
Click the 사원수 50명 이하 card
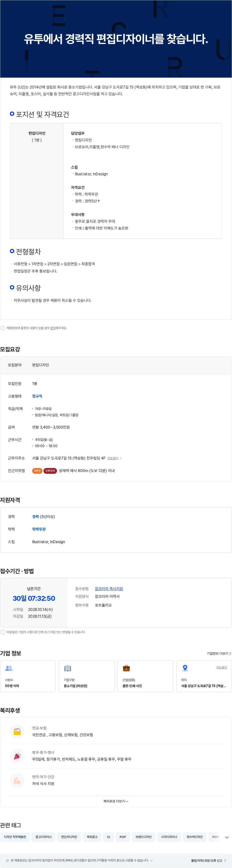tap(28, 676)
